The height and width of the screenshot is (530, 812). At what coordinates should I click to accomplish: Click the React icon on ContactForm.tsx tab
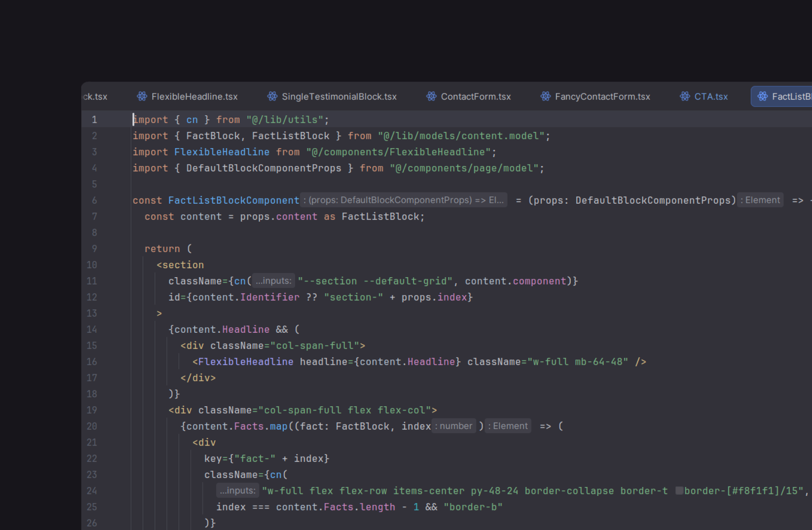coord(431,97)
